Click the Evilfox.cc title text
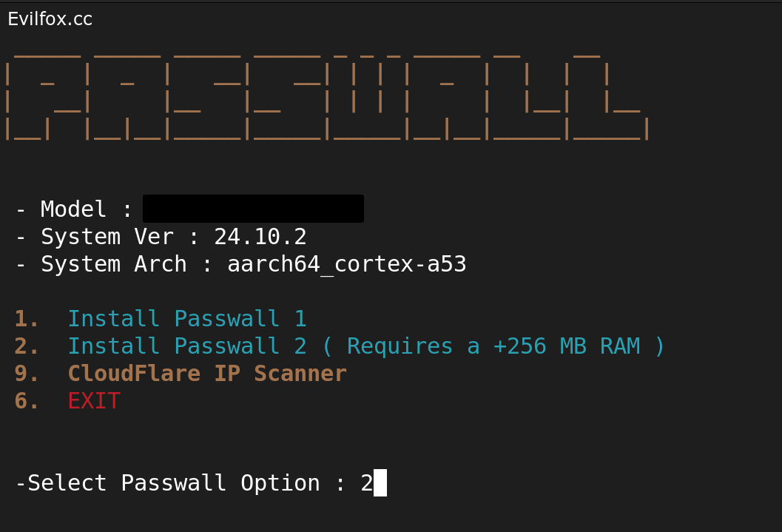Viewport: 782px width, 532px height. click(x=50, y=19)
